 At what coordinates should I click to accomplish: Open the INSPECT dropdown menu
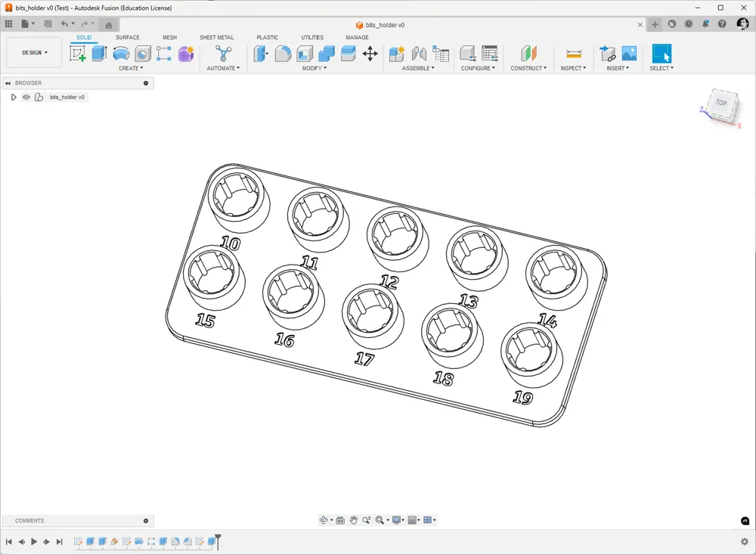573,69
